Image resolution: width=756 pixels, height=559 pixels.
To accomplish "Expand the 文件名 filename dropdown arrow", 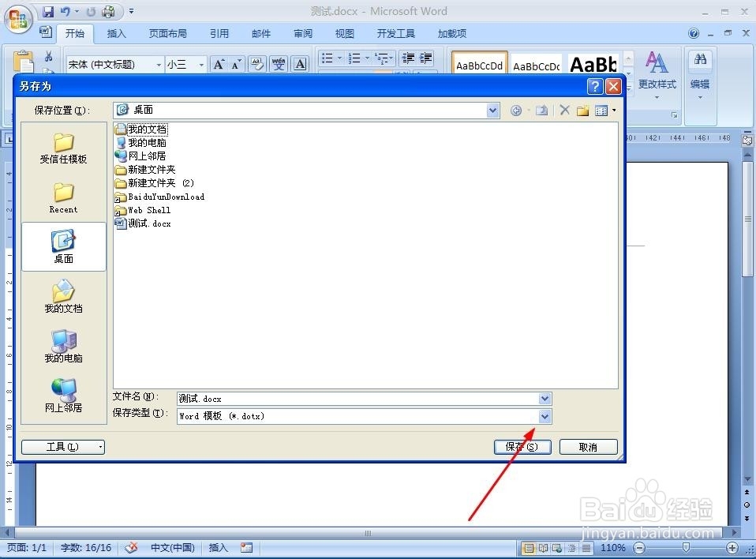I will [545, 399].
